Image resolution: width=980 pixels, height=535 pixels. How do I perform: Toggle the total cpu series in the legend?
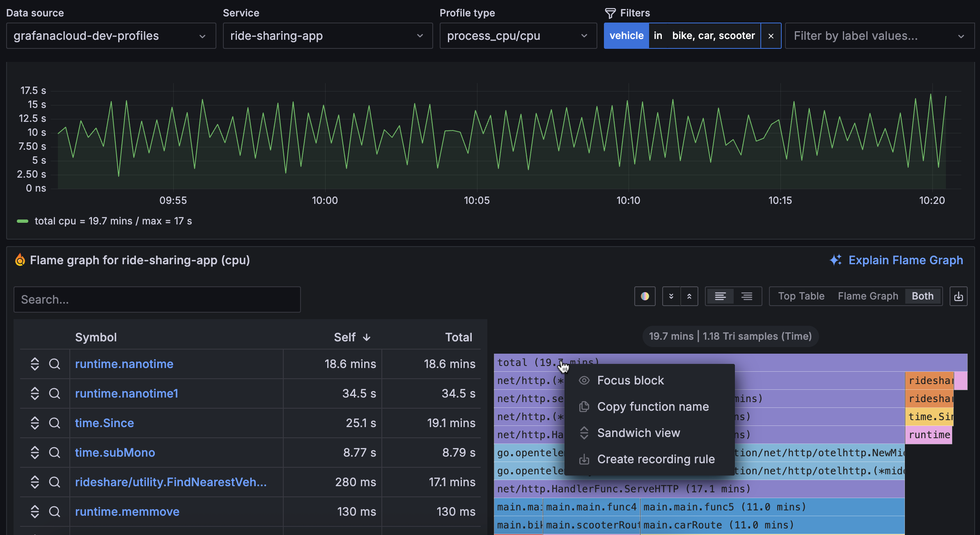point(113,221)
